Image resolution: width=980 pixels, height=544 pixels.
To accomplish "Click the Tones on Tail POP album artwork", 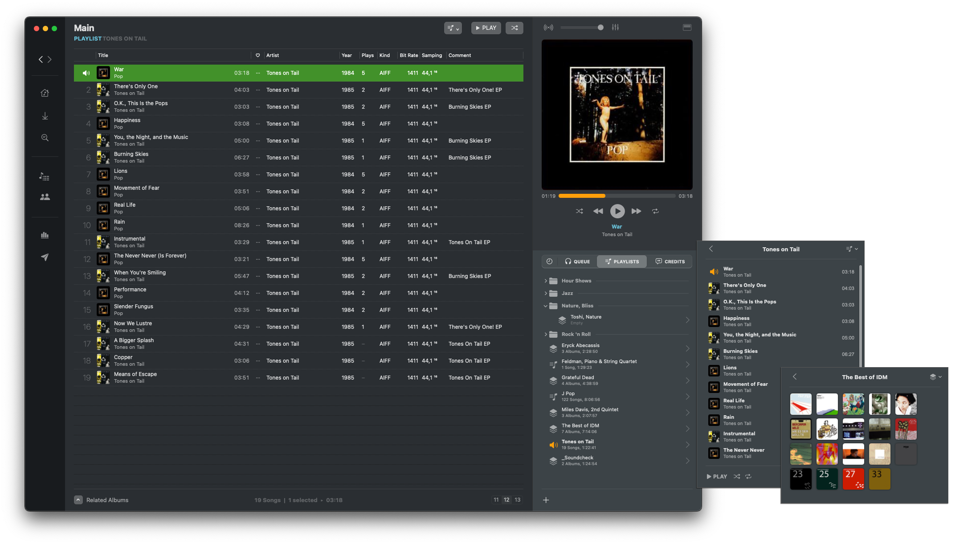I will (x=617, y=115).
